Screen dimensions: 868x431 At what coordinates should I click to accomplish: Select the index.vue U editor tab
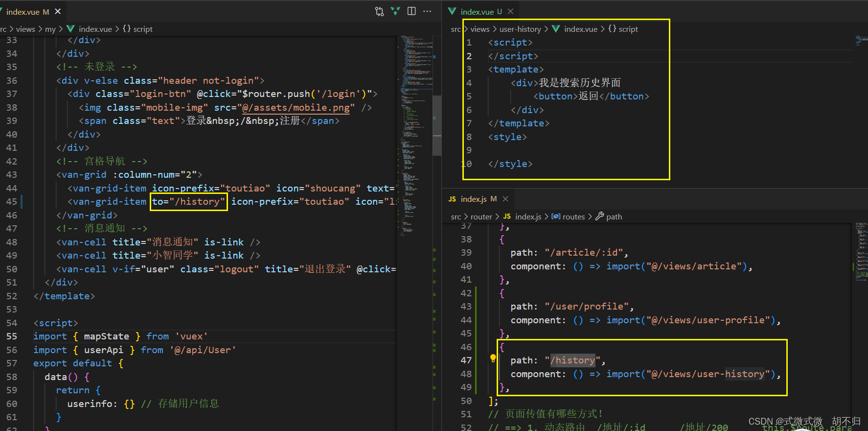point(481,11)
